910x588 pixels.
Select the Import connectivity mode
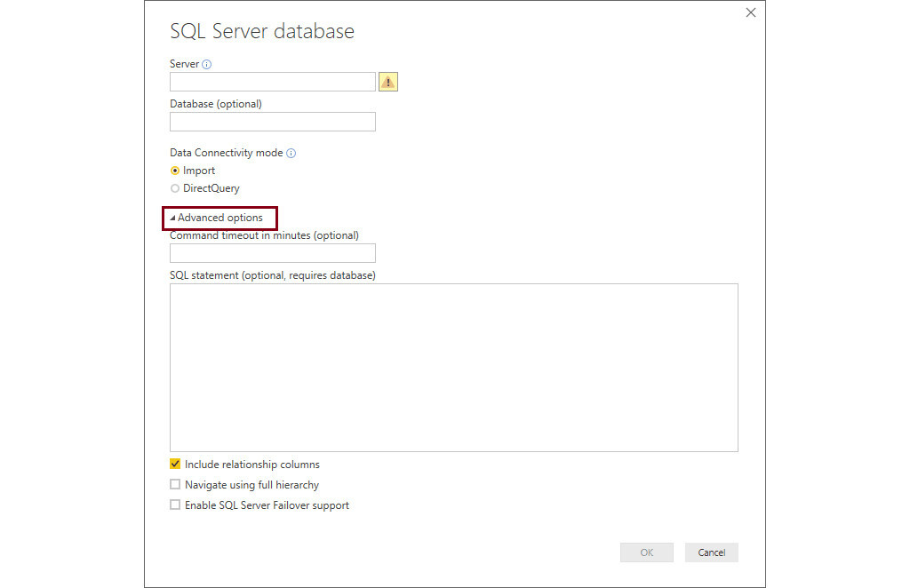174,170
